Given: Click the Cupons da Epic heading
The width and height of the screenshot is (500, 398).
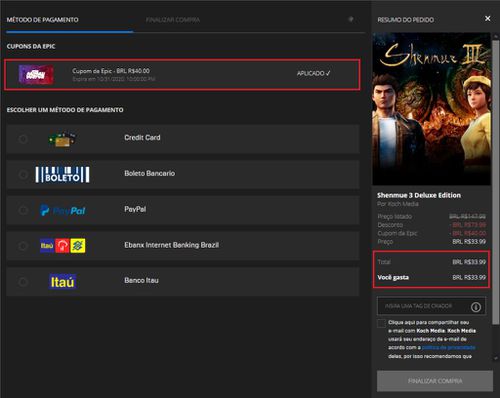Looking at the screenshot, I should click(x=31, y=46).
